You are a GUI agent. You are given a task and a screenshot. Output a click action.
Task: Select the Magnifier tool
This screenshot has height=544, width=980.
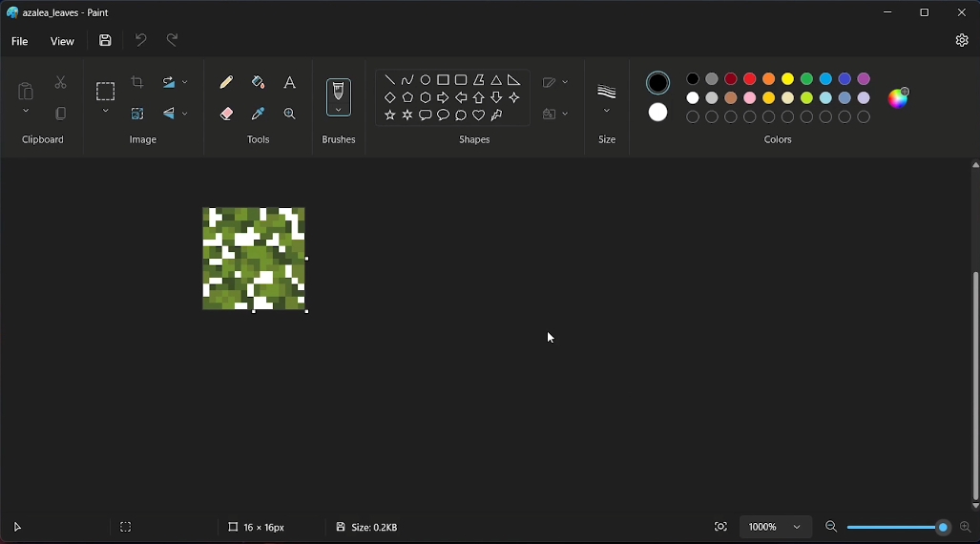coord(290,114)
